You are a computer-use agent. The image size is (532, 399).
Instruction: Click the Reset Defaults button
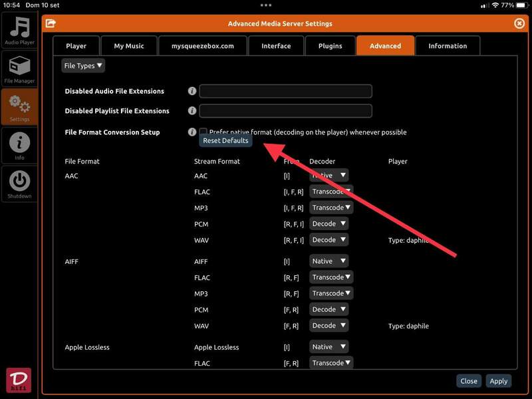coord(225,141)
